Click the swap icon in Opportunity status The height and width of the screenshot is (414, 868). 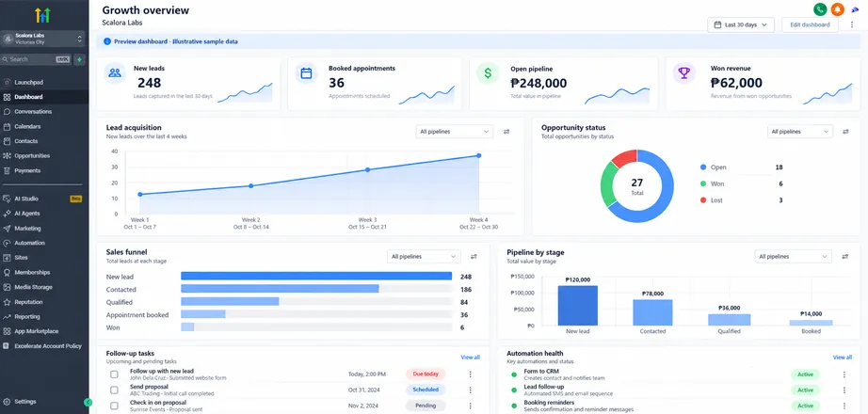click(845, 132)
